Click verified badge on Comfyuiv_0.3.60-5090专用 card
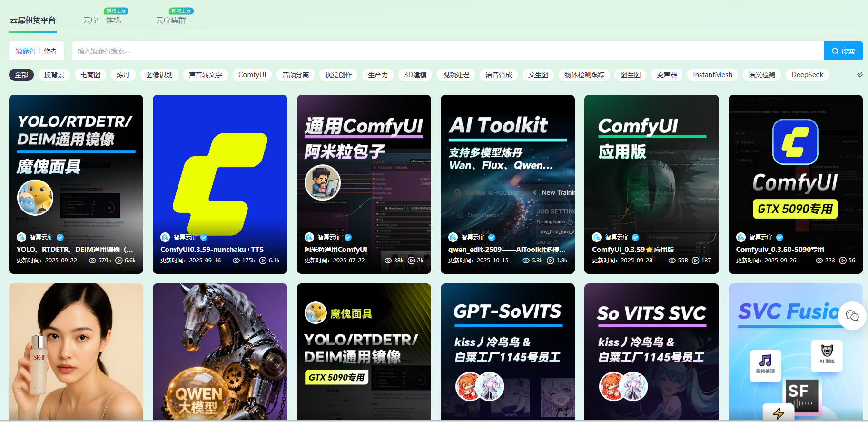 pos(779,237)
